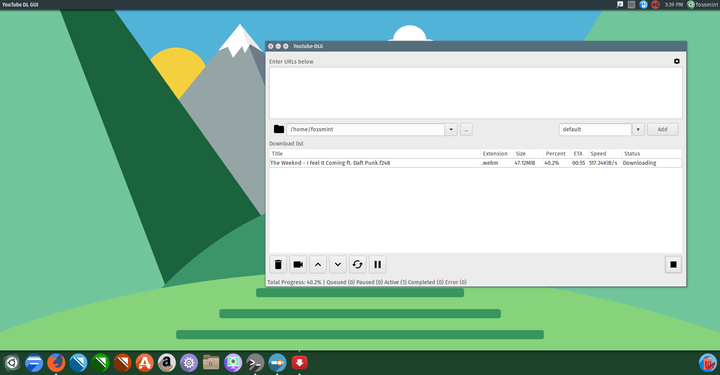The height and width of the screenshot is (375, 720).
Task: Click the blue network indicator in top panel
Action: coord(643,5)
